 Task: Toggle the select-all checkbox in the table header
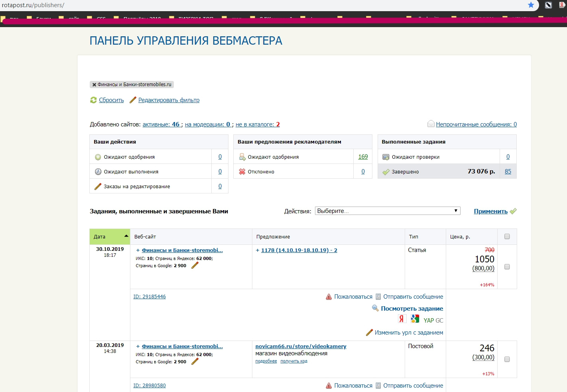coord(507,236)
